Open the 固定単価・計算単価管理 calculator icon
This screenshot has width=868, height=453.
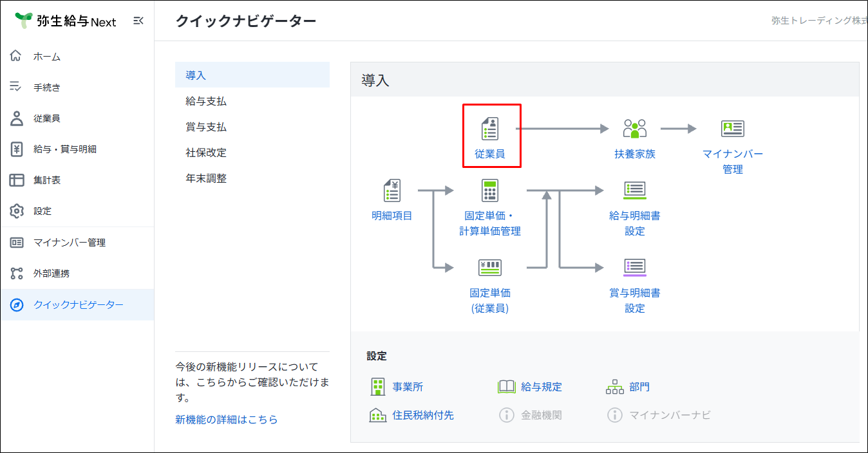490,191
